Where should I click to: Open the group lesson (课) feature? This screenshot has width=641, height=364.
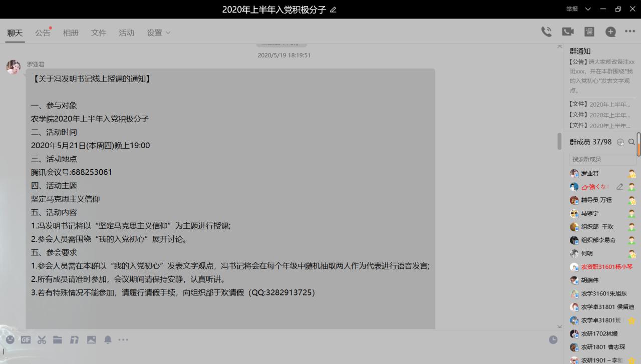589,31
